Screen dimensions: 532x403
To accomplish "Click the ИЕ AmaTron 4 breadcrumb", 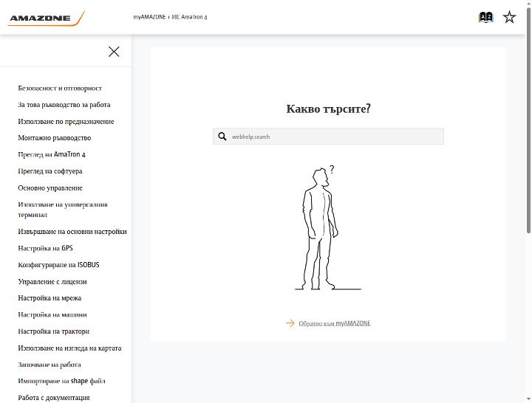I will pos(189,17).
